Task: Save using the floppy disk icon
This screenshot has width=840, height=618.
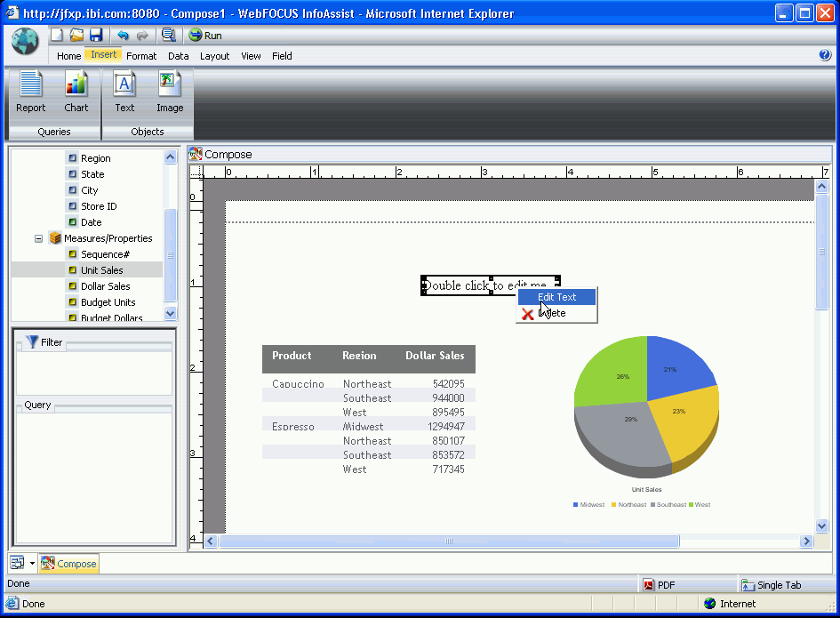Action: pos(96,36)
